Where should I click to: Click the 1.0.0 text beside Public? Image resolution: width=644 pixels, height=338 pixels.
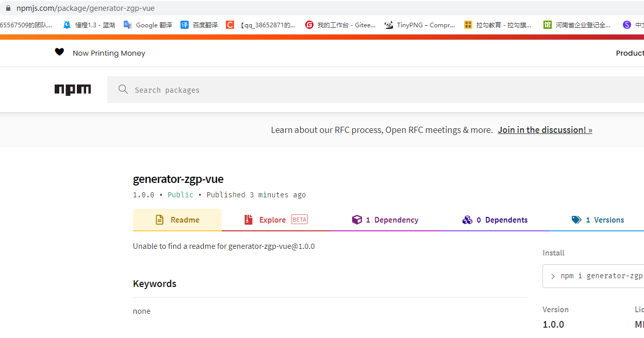click(144, 195)
